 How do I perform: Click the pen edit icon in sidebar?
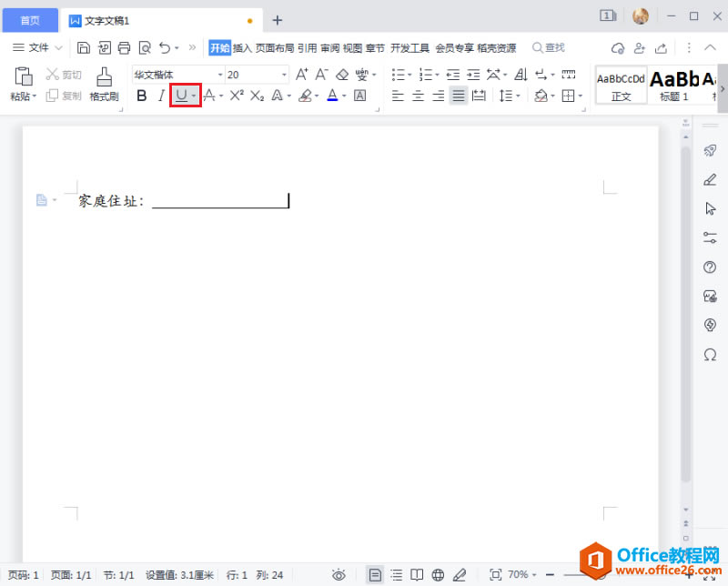[710, 179]
